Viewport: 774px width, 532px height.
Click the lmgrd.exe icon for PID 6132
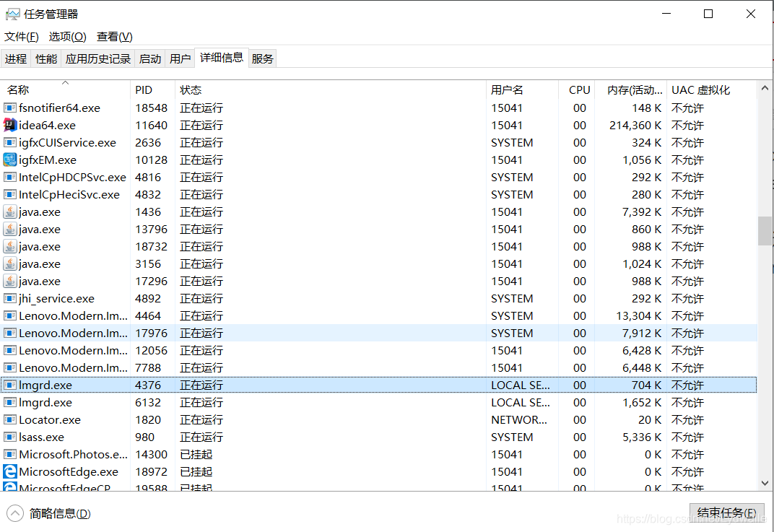point(10,402)
